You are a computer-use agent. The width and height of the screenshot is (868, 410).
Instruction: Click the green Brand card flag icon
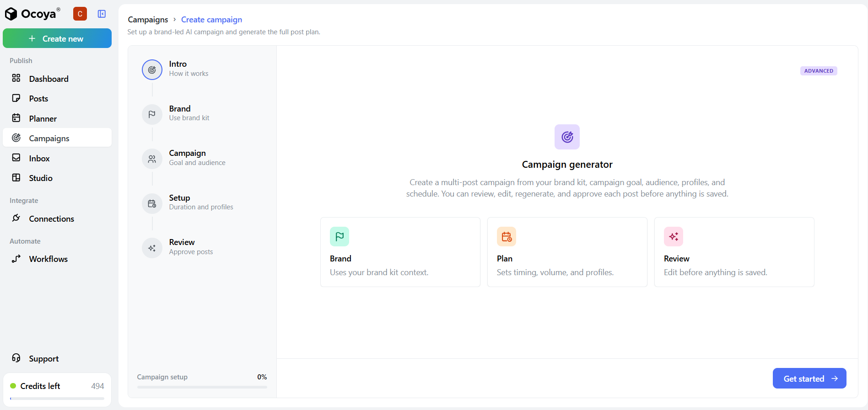click(x=340, y=236)
